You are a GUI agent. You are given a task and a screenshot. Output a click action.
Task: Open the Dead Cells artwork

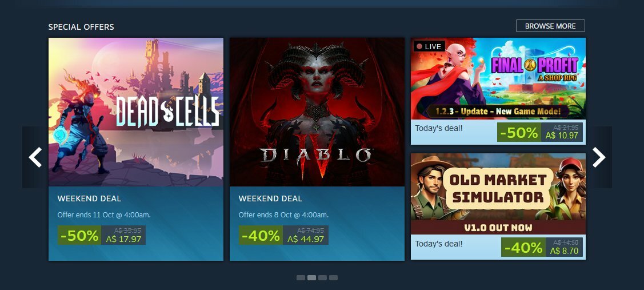coord(136,112)
